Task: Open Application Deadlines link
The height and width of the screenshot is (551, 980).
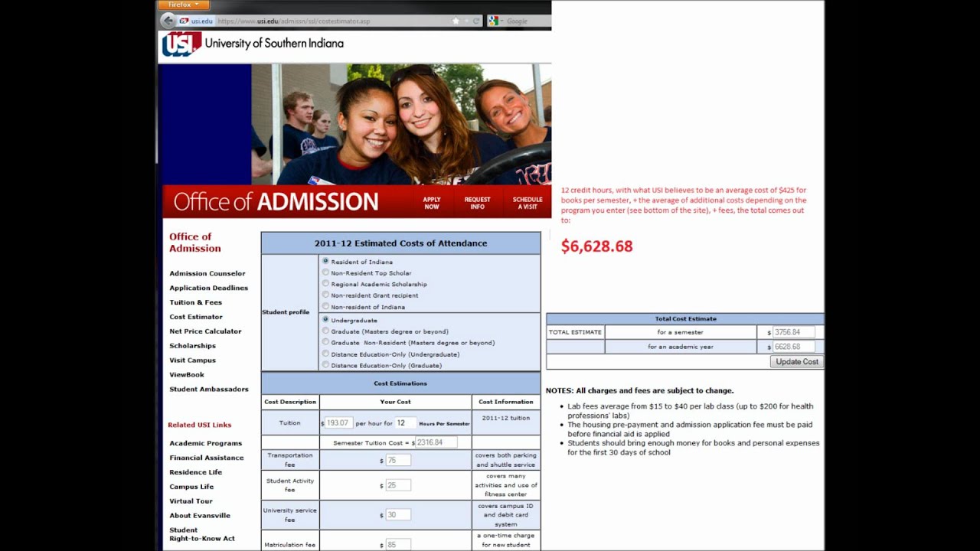Action: coord(209,288)
